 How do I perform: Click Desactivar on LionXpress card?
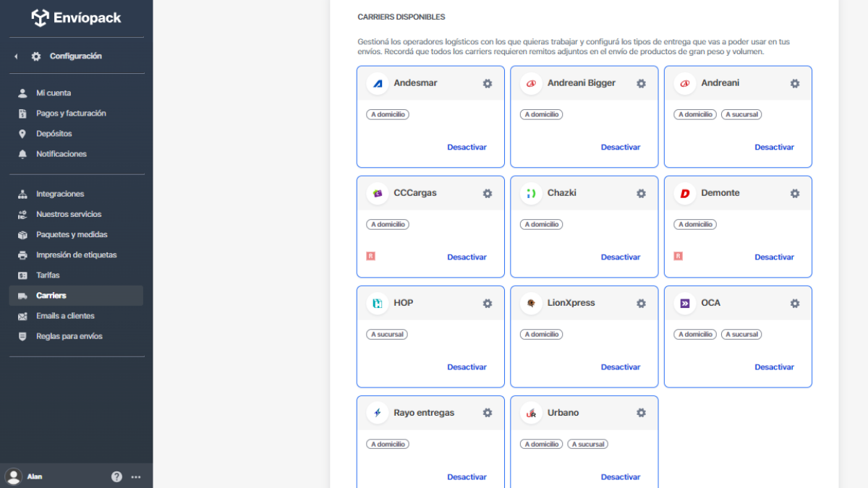[x=621, y=367]
